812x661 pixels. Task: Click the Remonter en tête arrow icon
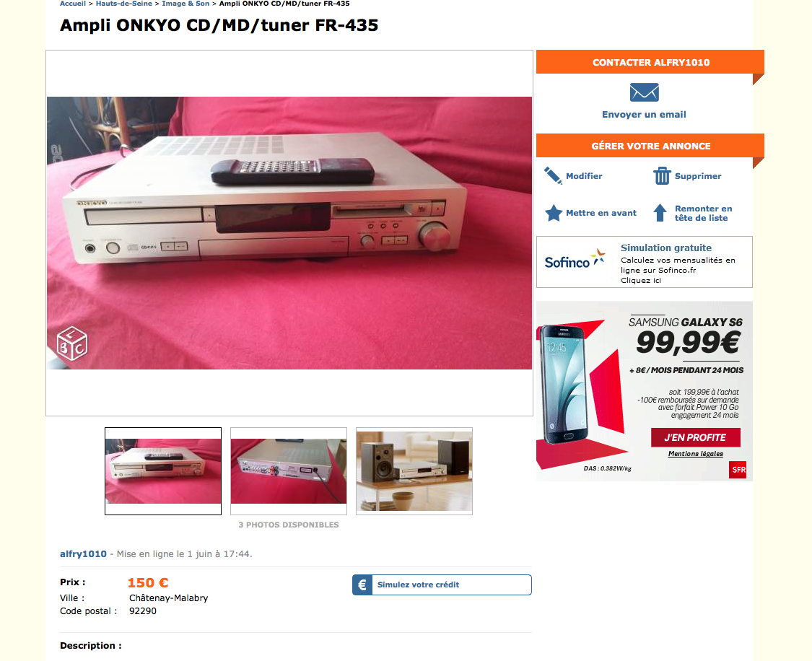(x=660, y=213)
